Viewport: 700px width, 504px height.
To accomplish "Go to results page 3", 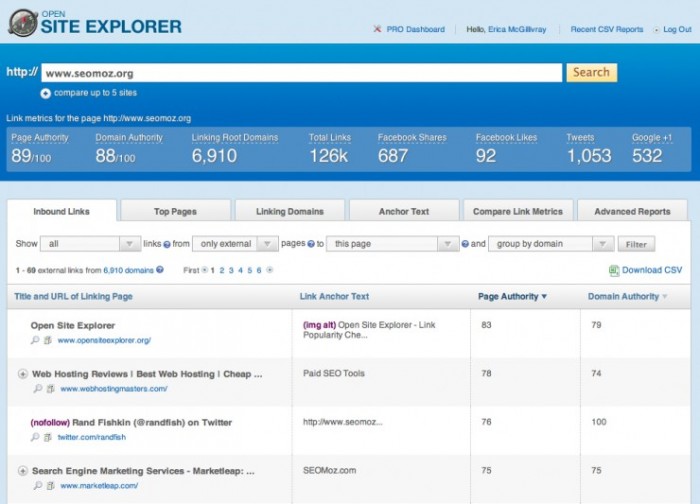I will coord(231,270).
